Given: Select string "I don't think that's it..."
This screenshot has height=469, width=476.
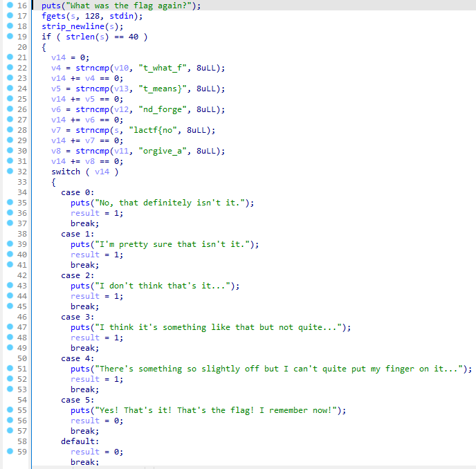Looking at the screenshot, I should pos(163,286).
